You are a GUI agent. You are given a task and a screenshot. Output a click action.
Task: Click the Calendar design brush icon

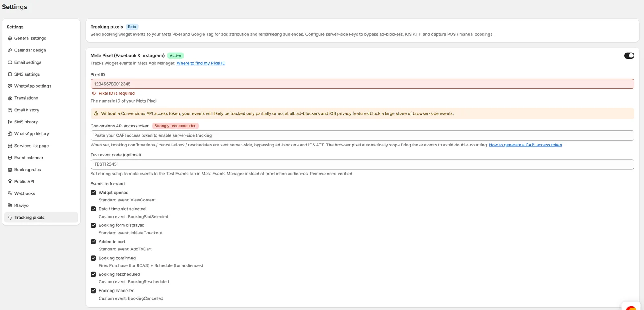click(10, 50)
